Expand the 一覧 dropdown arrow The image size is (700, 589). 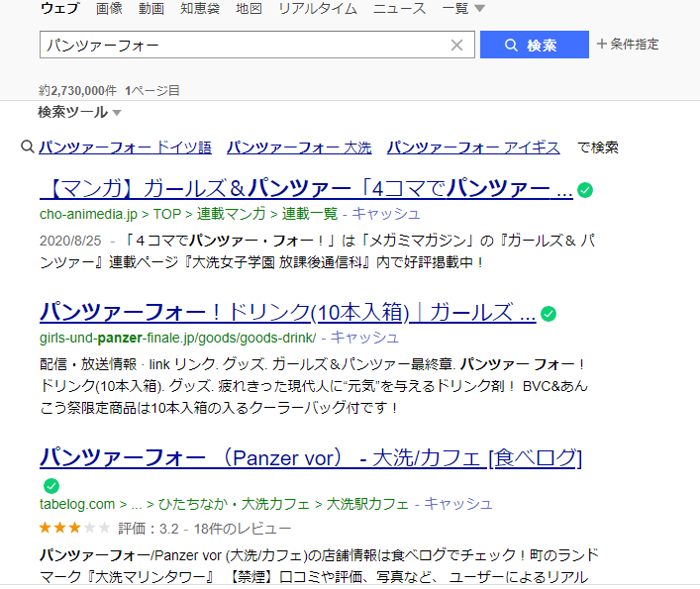(x=479, y=8)
